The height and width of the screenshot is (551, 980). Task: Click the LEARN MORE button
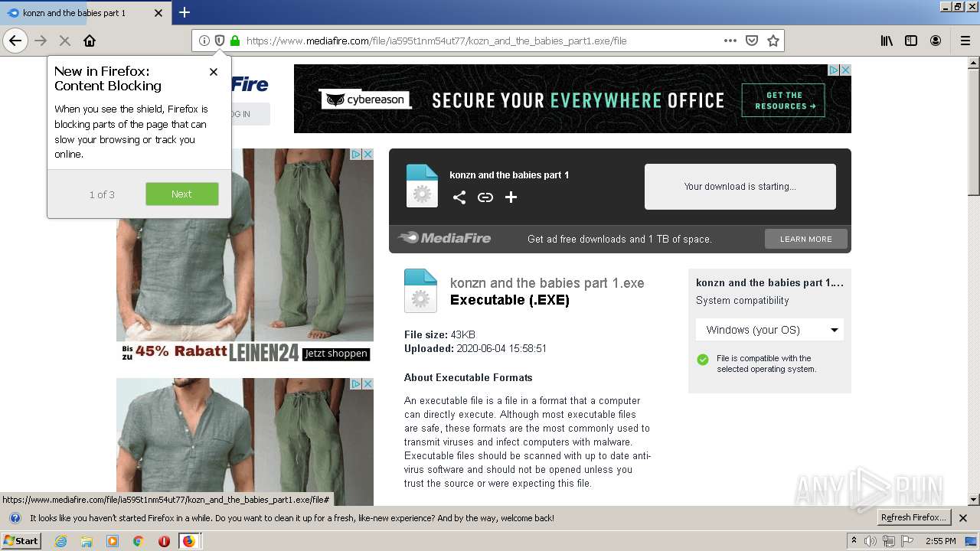pyautogui.click(x=806, y=239)
